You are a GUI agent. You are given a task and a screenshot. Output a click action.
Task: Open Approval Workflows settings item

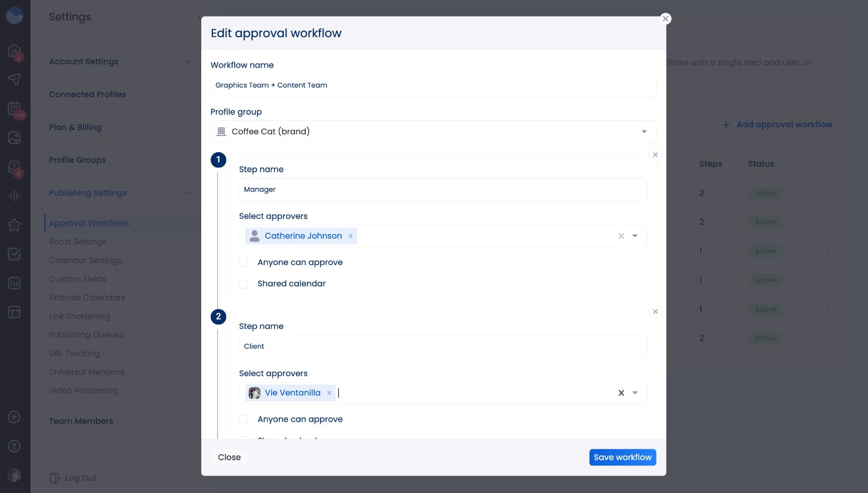click(x=89, y=223)
